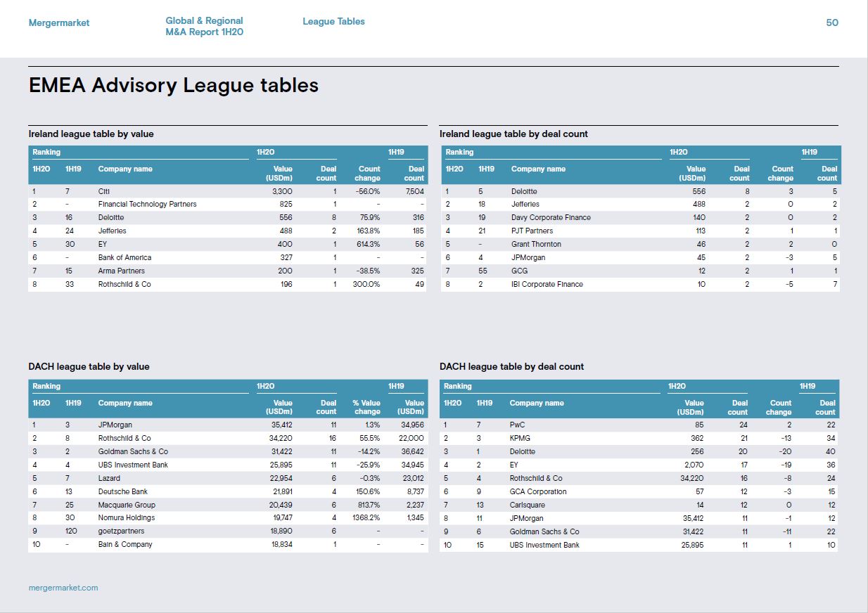Select the 'EMEA Advisory League tables' title
The width and height of the screenshot is (868, 613).
(174, 86)
